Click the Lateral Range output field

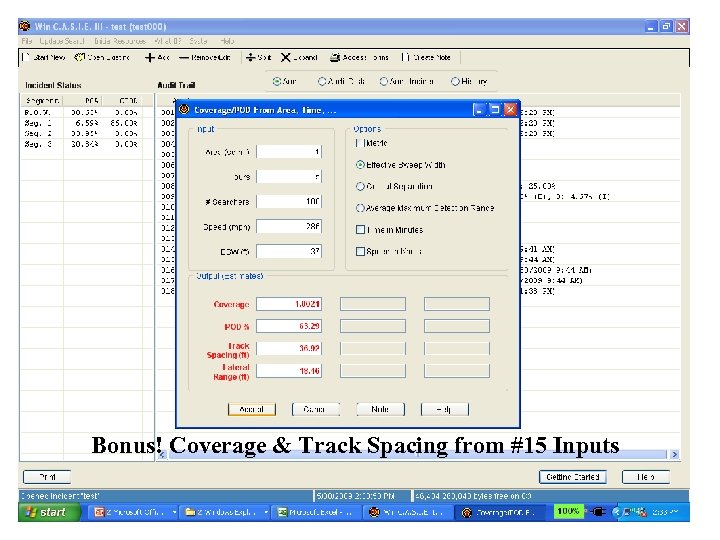pyautogui.click(x=289, y=371)
